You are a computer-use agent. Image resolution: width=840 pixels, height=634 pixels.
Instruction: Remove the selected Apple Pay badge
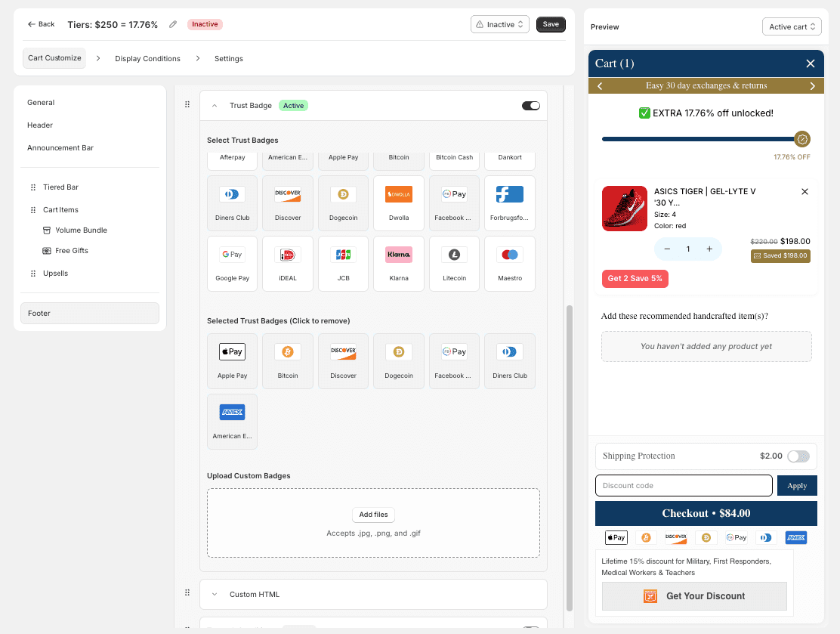pos(232,361)
